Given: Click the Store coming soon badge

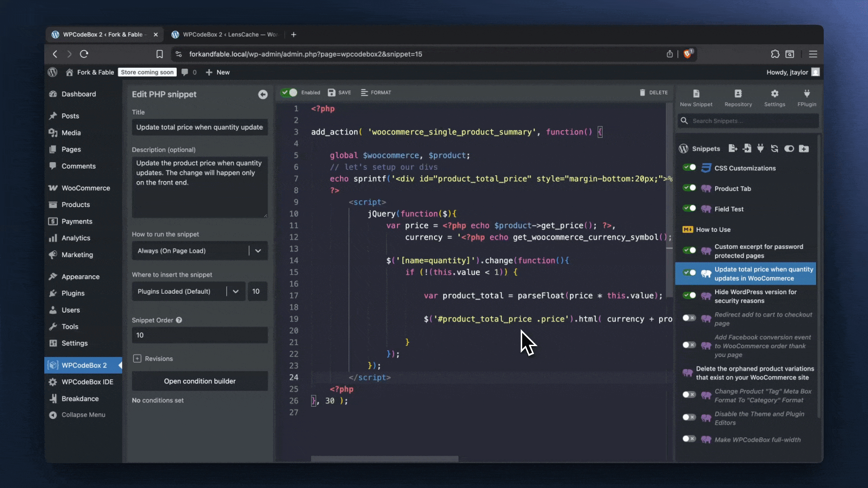Looking at the screenshot, I should (x=147, y=72).
